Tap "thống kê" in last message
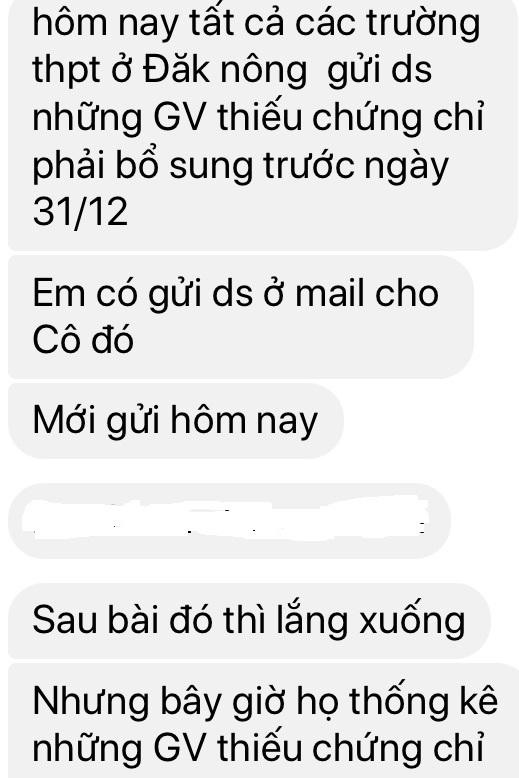The height and width of the screenshot is (778, 519). point(423,701)
